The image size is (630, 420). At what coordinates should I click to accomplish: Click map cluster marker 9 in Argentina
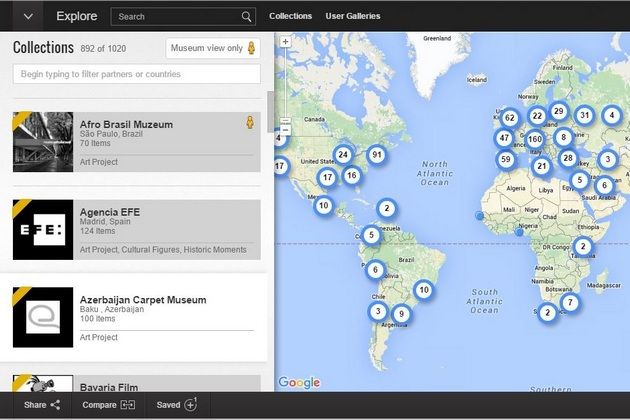401,314
